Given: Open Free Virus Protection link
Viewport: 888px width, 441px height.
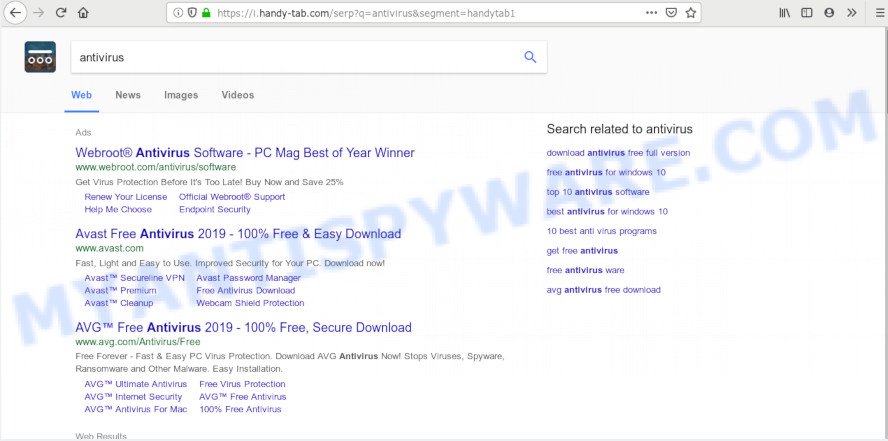Looking at the screenshot, I should 242,384.
